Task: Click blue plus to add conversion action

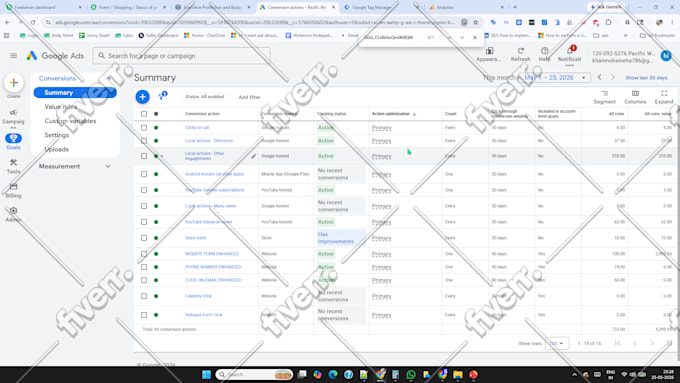Action: (x=142, y=97)
